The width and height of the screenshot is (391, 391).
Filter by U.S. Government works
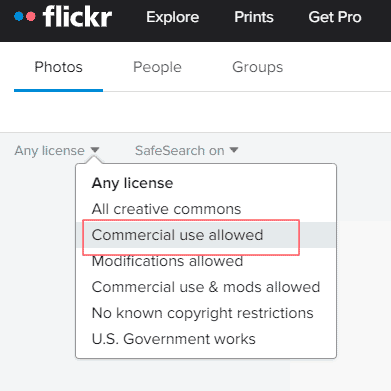tap(173, 339)
